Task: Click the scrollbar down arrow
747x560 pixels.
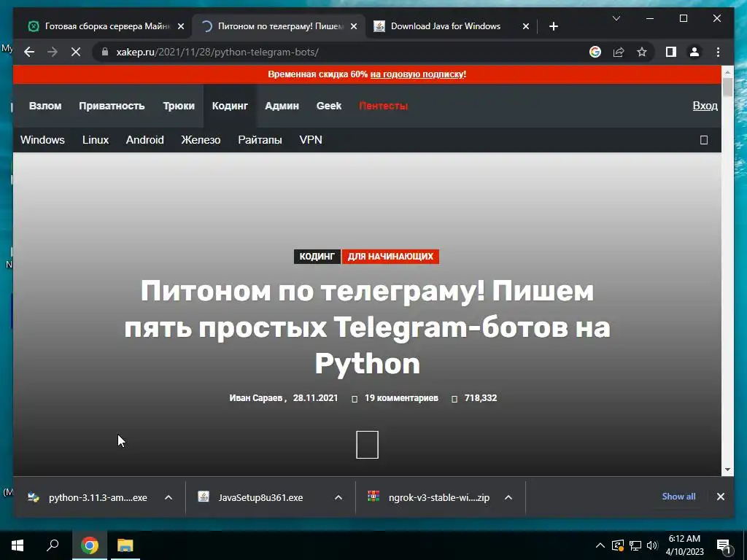Action: [x=727, y=470]
